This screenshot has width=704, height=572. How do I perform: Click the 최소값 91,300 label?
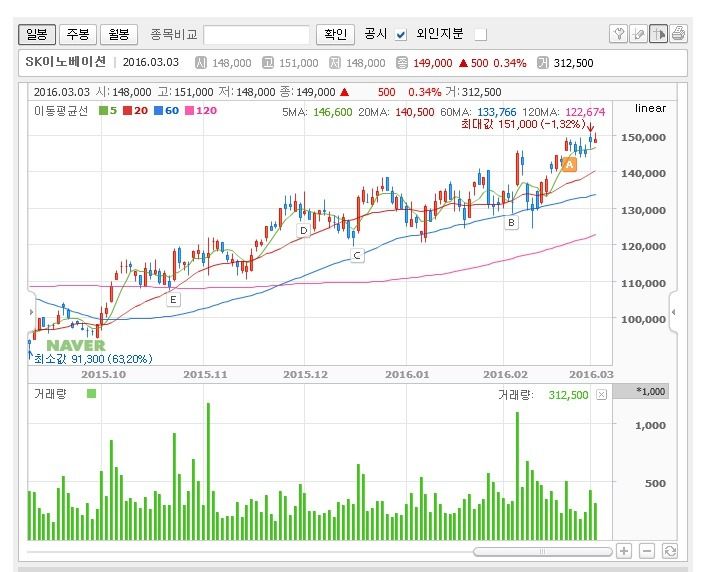pos(93,359)
